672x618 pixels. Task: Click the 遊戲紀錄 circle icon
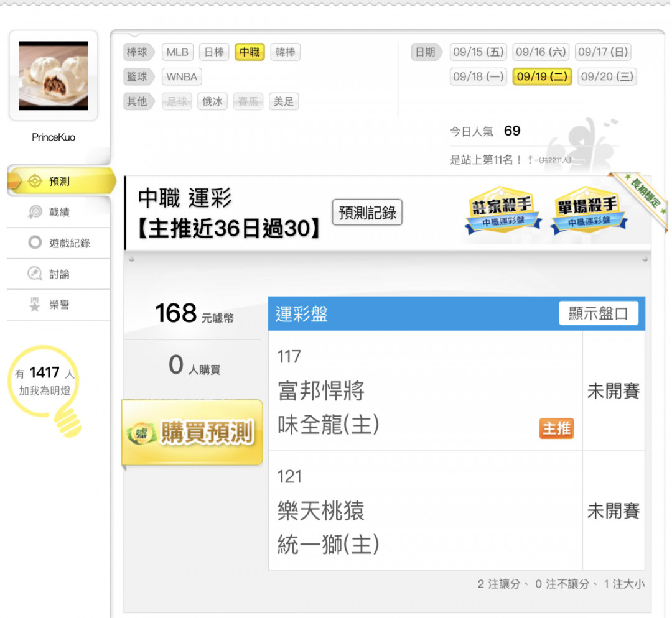tap(35, 242)
